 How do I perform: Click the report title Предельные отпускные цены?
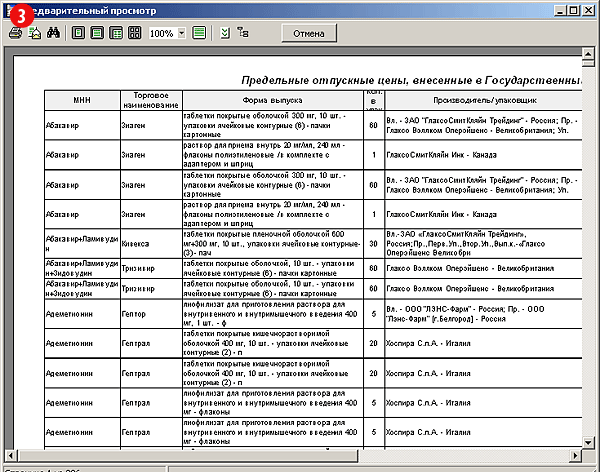[x=411, y=80]
